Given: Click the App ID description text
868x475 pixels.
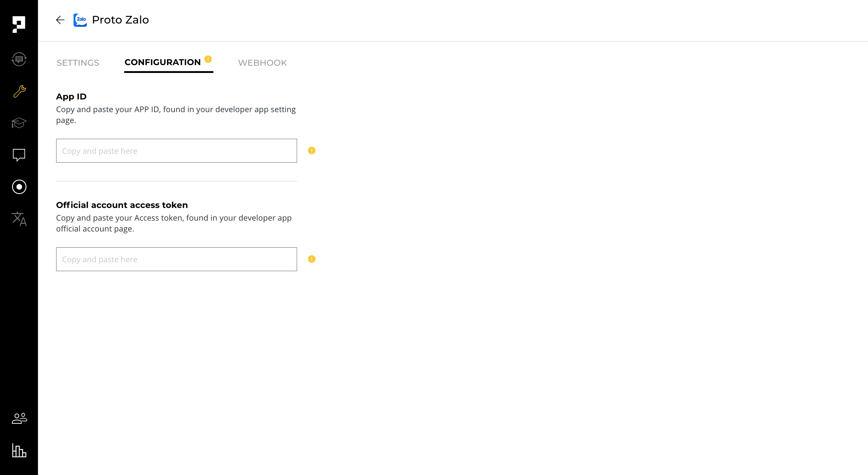Looking at the screenshot, I should (176, 115).
